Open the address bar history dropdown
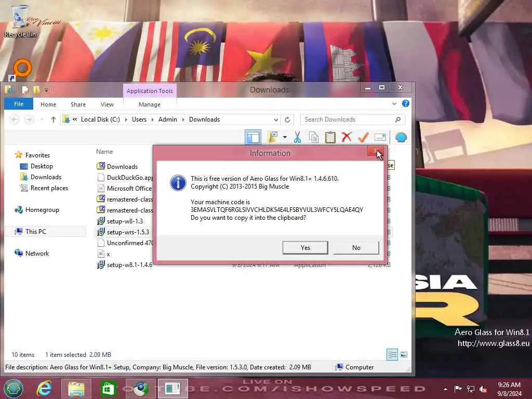The width and height of the screenshot is (532, 399). pos(276,119)
